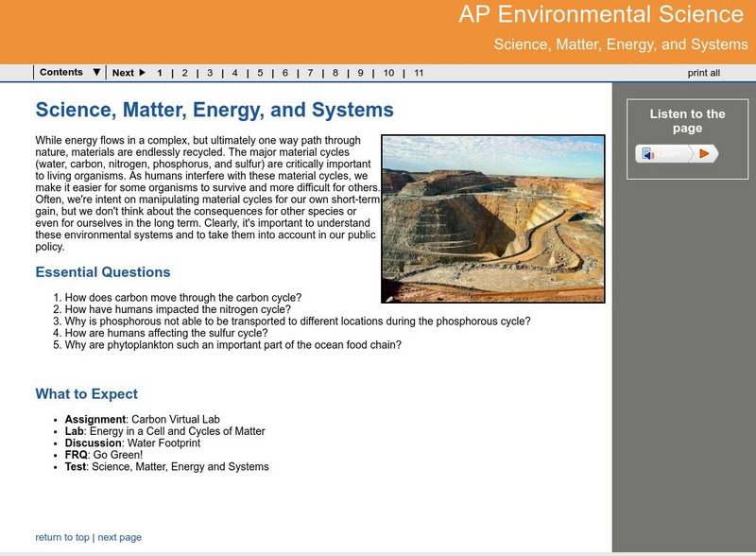756x556 pixels.
Task: Open page 6 from navigation bar
Action: coord(285,73)
